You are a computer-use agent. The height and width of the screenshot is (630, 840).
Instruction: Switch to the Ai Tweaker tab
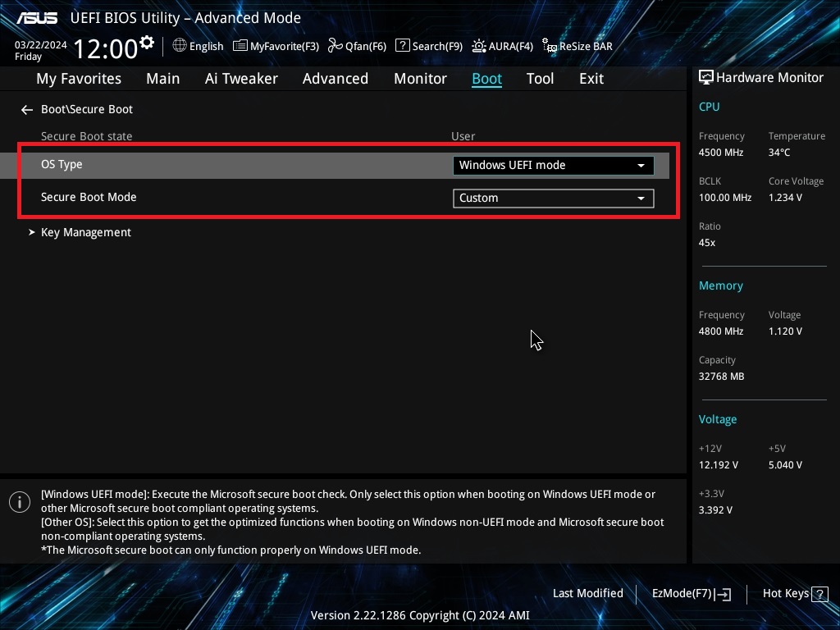(241, 79)
